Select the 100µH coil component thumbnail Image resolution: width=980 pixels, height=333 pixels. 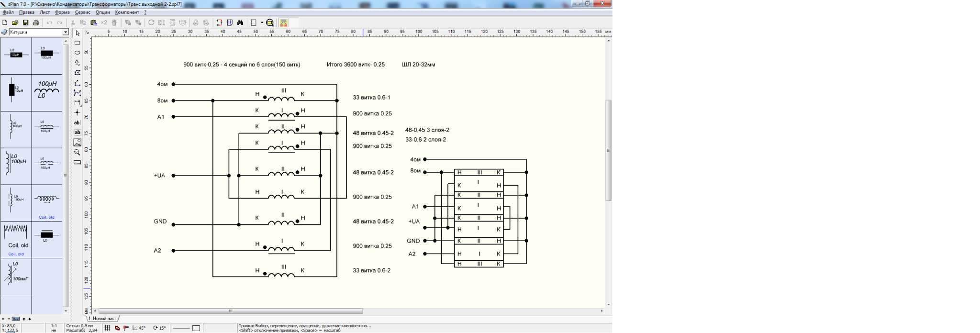[x=47, y=89]
